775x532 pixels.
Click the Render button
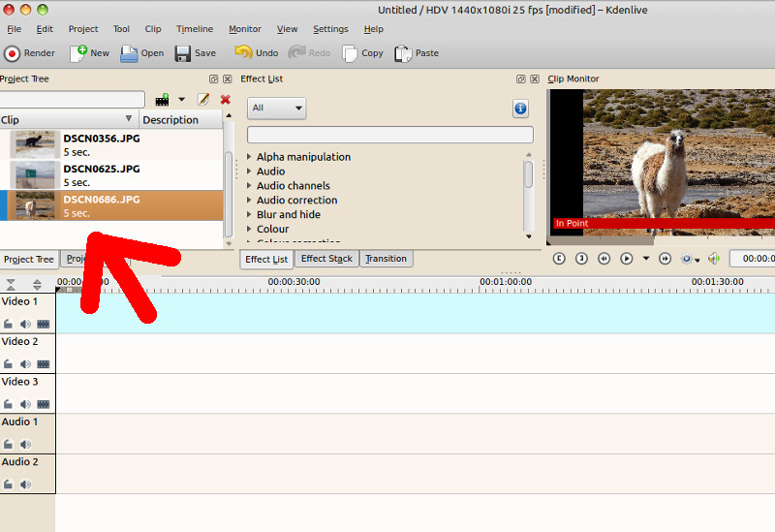point(30,53)
